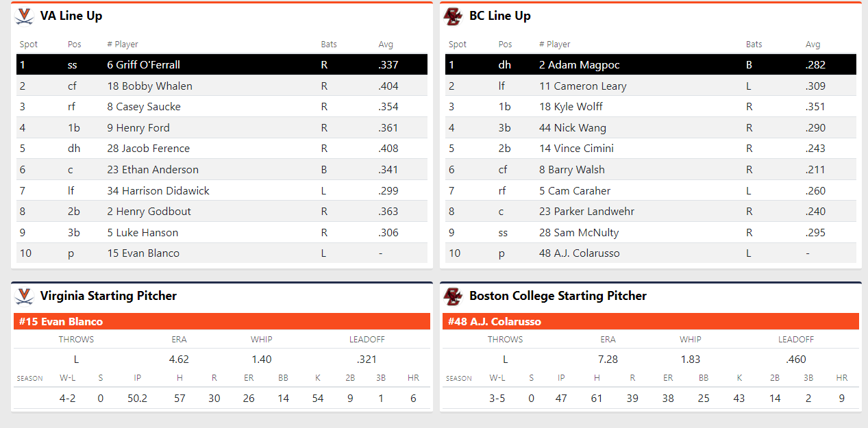Image resolution: width=868 pixels, height=428 pixels.
Task: Click the Pos column header in VA lineup
Action: pyautogui.click(x=74, y=45)
